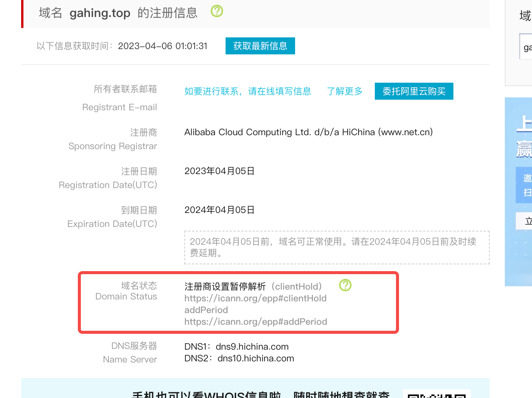Click the addPeriod status text
This screenshot has height=398, width=532.
point(206,310)
